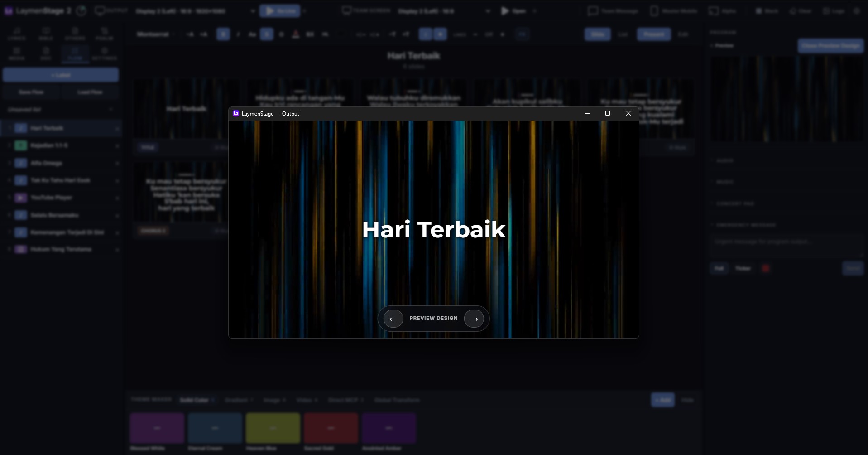This screenshot has width=868, height=455.
Task: Open the team screen display dropdown arrow
Action: pos(488,11)
